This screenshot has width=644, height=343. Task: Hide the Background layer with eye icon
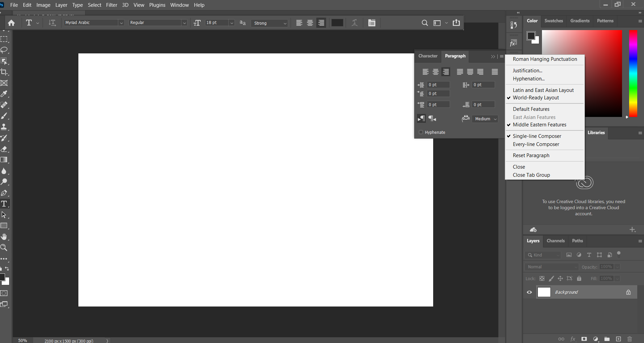[529, 292]
